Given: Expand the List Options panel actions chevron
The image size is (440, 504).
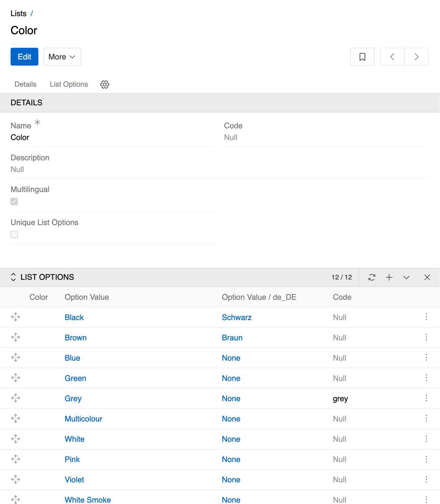Looking at the screenshot, I should pos(406,277).
